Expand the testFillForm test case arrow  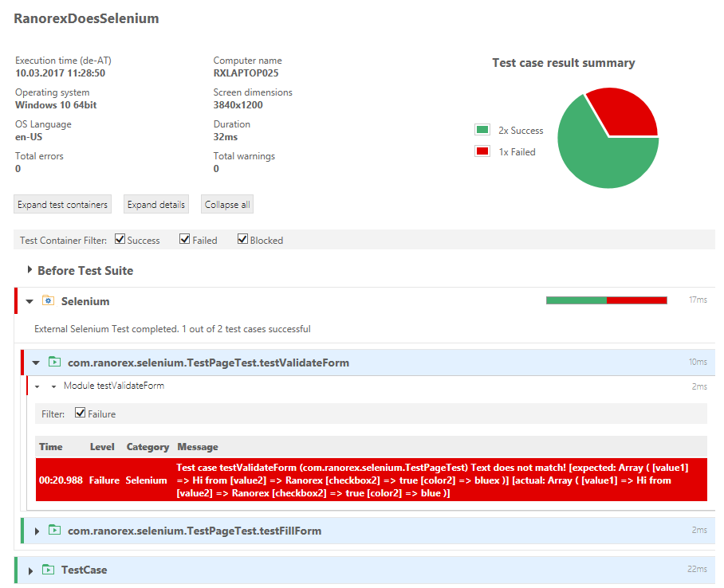coord(37,531)
